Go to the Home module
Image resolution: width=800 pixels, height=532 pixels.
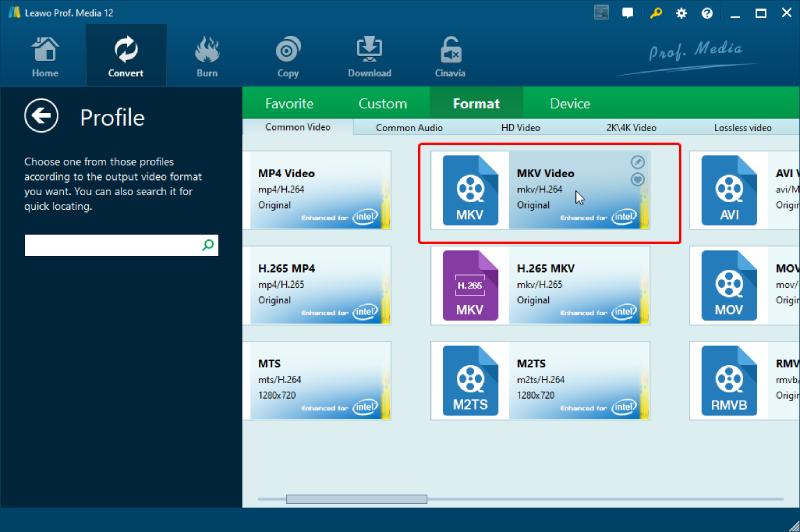45,56
